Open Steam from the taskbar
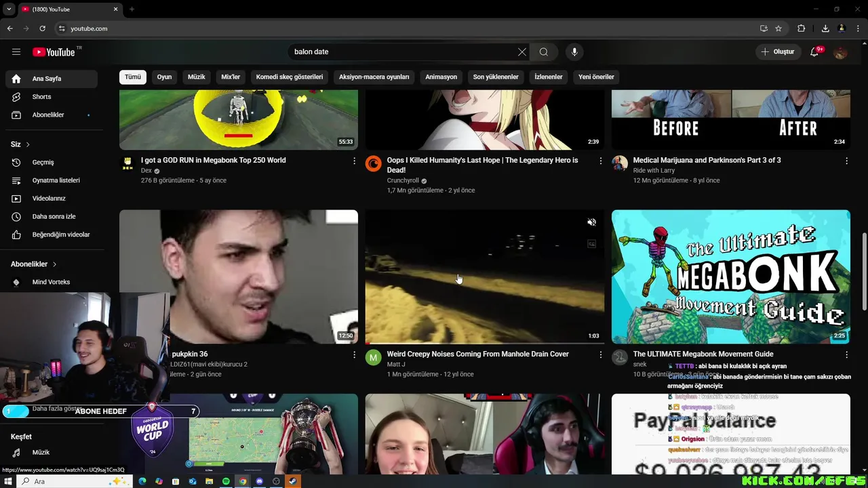The width and height of the screenshot is (868, 488). point(293,481)
